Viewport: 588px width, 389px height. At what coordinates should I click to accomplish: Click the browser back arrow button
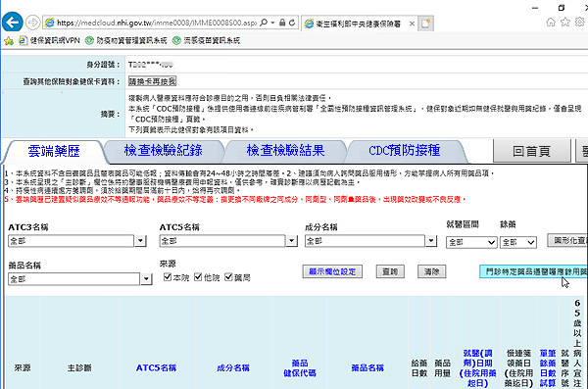[13, 23]
